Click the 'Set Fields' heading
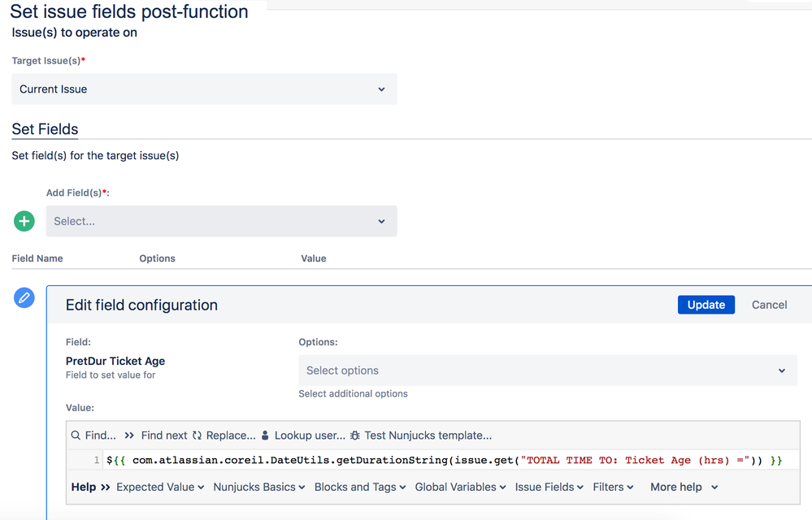The height and width of the screenshot is (520, 812). [45, 129]
